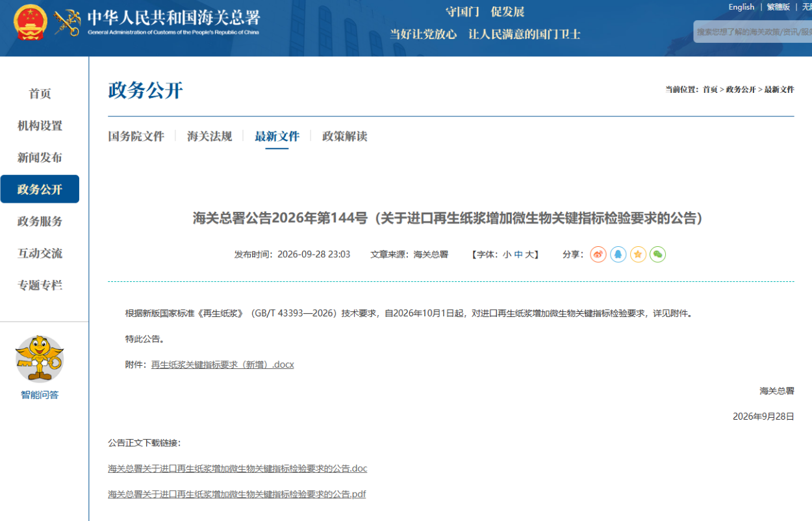Set font size to 中
The image size is (812, 521).
(518, 255)
